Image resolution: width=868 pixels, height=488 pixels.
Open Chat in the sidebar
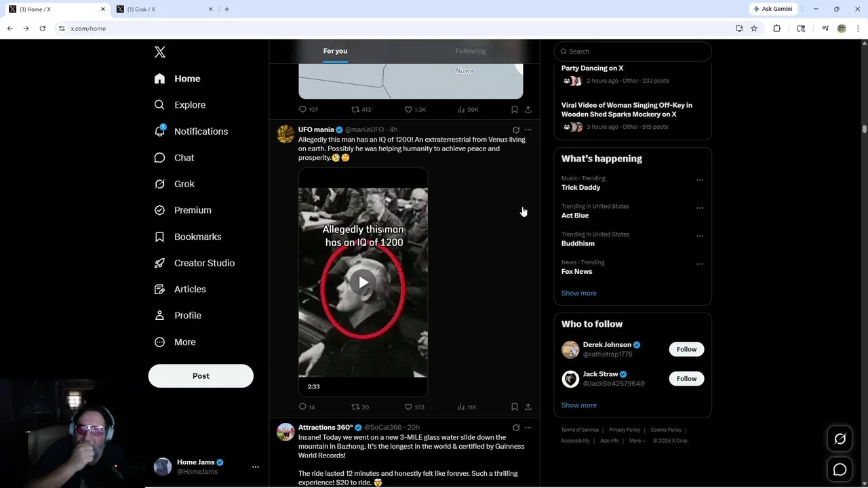(x=174, y=157)
